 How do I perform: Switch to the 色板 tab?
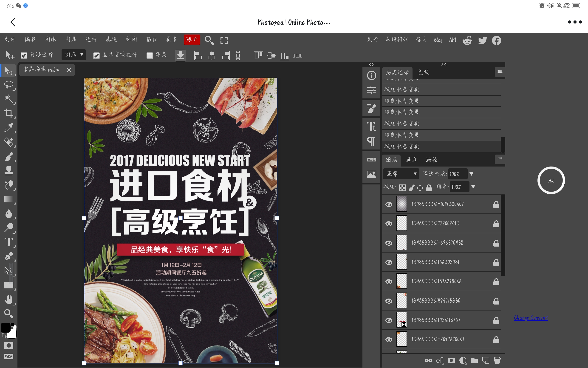(424, 72)
